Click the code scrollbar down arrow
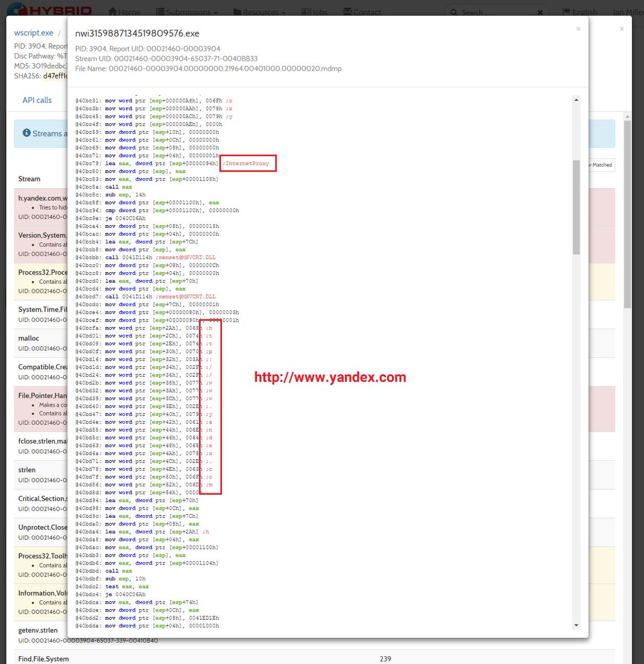Viewport: 644px width, 664px height. [576, 625]
